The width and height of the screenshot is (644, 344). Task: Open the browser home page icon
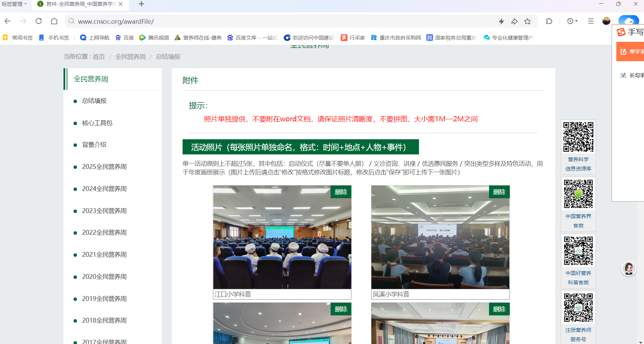(x=54, y=21)
